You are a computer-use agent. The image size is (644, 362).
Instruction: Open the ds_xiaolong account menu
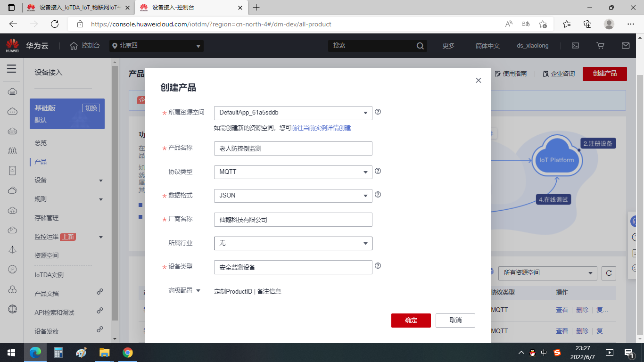pyautogui.click(x=533, y=46)
